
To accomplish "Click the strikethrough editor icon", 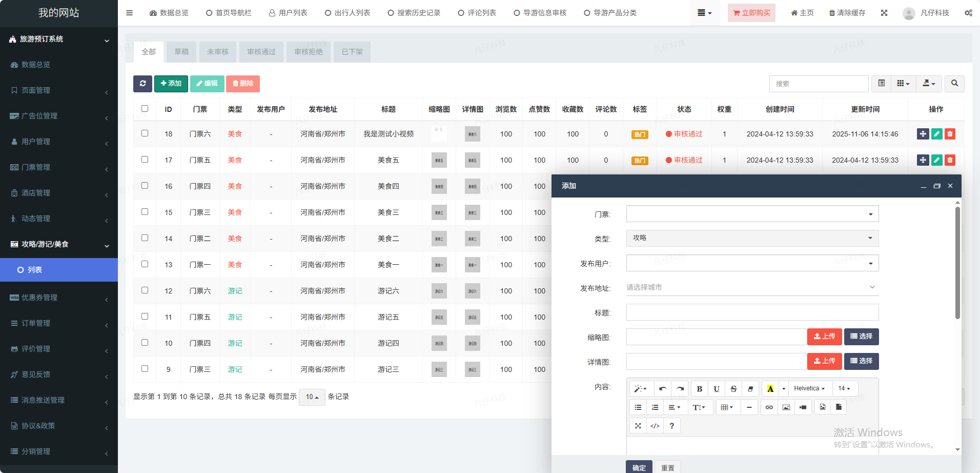I will click(x=733, y=389).
